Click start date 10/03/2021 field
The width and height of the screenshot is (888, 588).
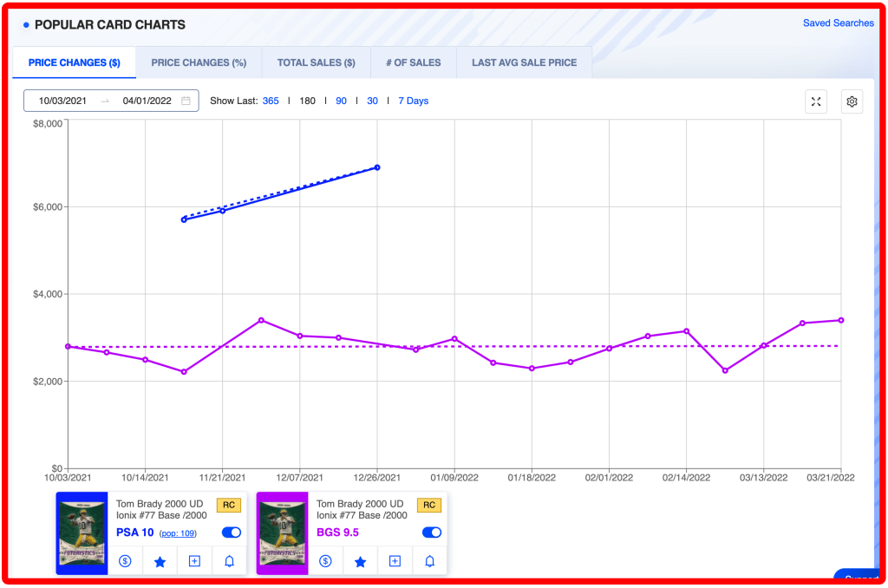coord(62,101)
